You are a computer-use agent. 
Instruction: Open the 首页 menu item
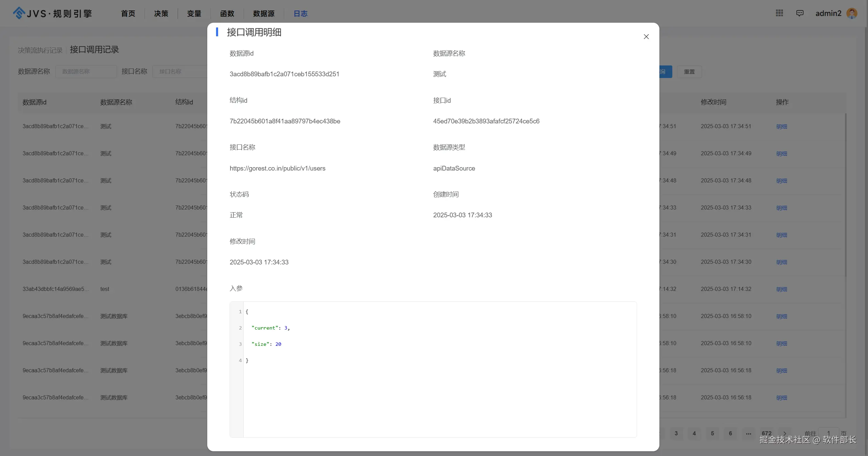128,14
